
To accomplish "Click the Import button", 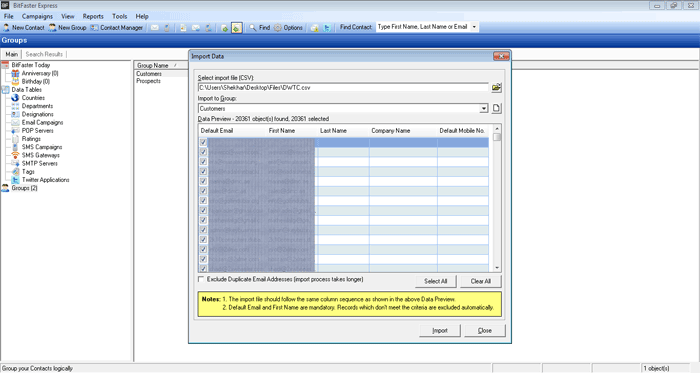I will click(x=440, y=331).
